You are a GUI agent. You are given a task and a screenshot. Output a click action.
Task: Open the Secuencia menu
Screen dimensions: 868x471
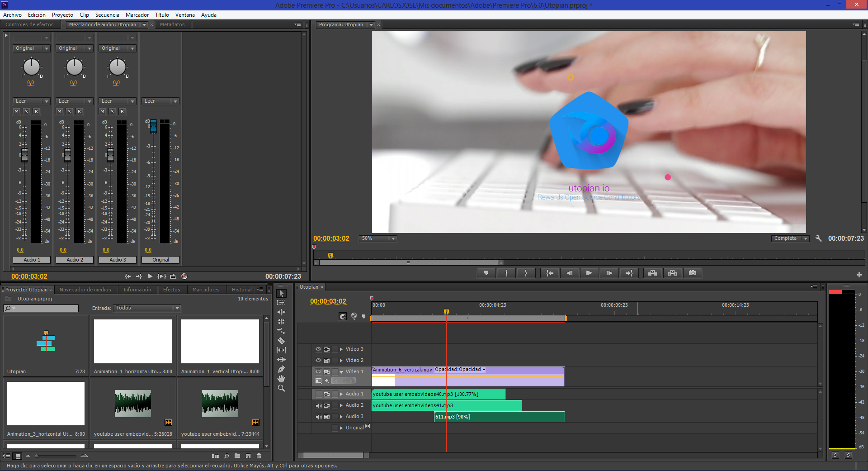click(x=107, y=15)
